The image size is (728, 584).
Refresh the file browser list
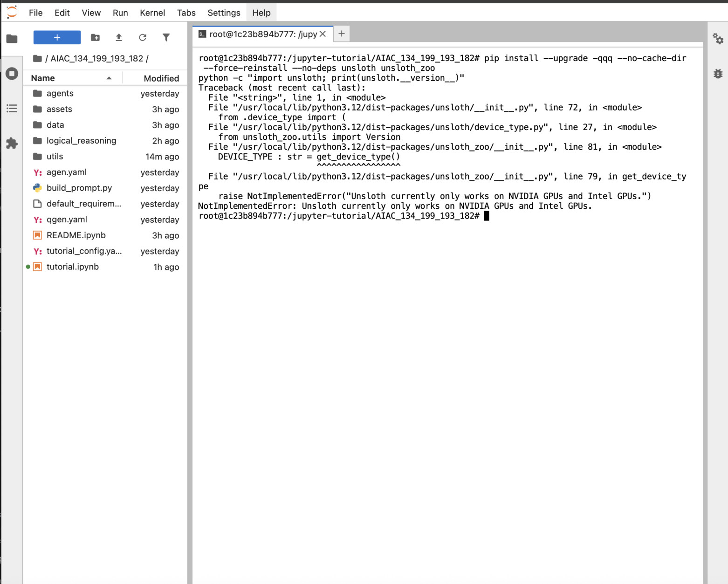143,37
